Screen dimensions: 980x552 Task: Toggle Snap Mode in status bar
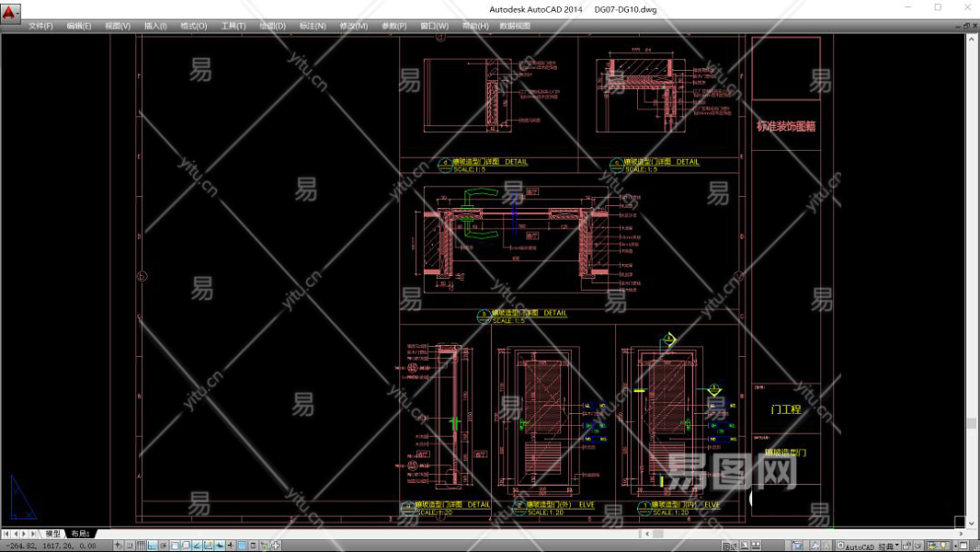tap(130, 546)
